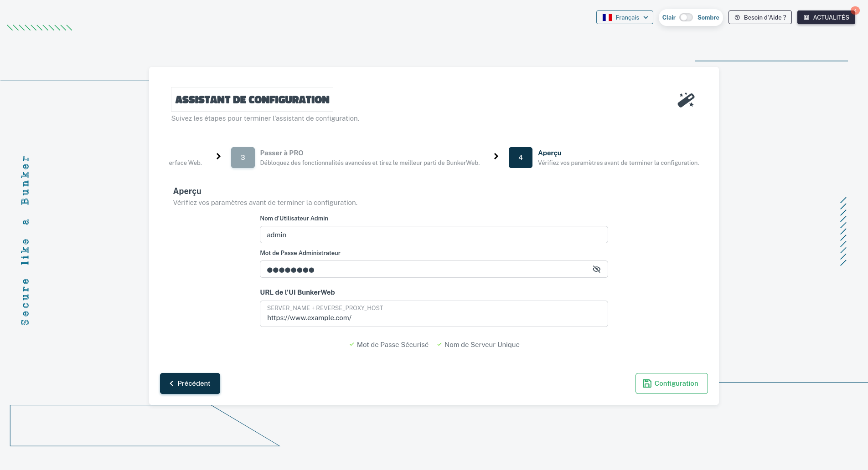The width and height of the screenshot is (868, 470).
Task: Click the Configuration button to save
Action: [671, 383]
